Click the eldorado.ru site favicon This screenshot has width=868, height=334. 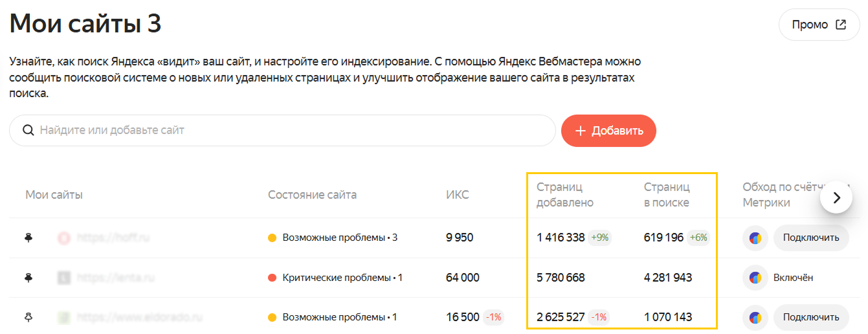click(x=64, y=317)
